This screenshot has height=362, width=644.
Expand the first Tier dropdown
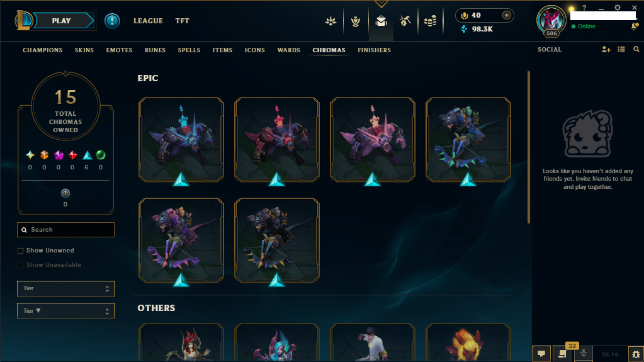click(x=65, y=288)
